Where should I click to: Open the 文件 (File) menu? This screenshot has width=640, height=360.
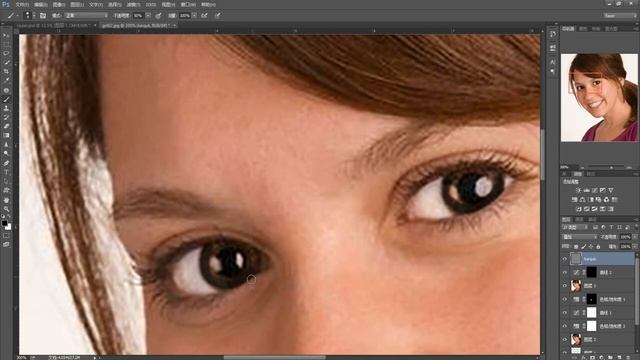click(22, 4)
